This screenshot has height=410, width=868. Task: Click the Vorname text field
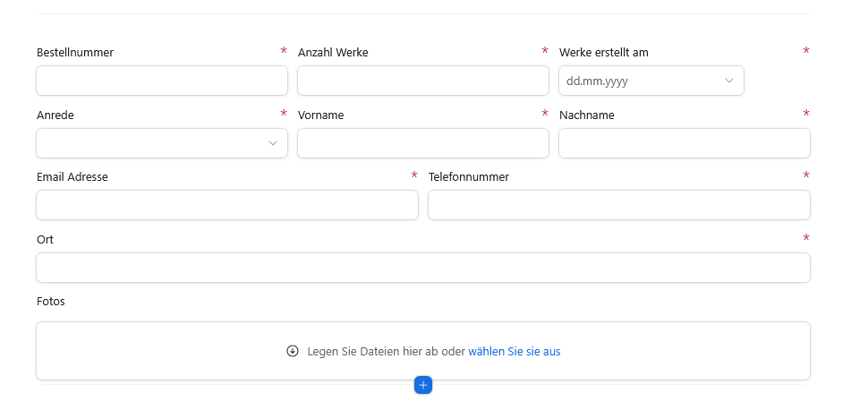(423, 143)
